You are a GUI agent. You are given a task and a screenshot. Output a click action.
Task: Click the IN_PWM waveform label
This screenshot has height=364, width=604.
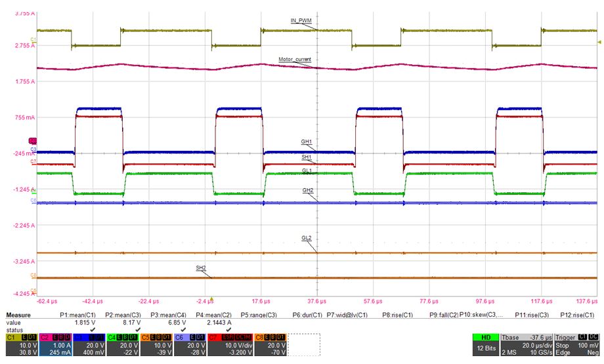click(300, 21)
